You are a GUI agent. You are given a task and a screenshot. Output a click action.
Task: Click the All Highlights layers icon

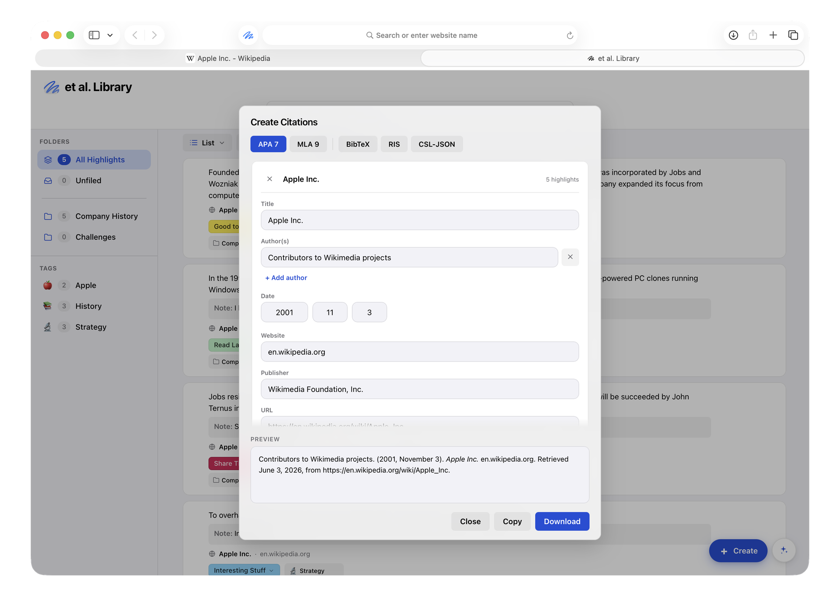coord(48,160)
